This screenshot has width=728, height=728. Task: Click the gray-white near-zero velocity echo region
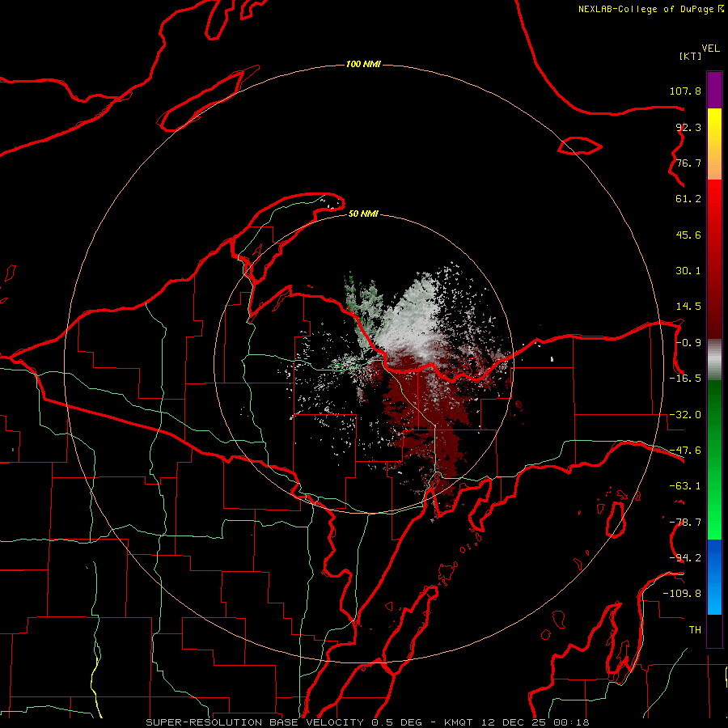(x=413, y=320)
